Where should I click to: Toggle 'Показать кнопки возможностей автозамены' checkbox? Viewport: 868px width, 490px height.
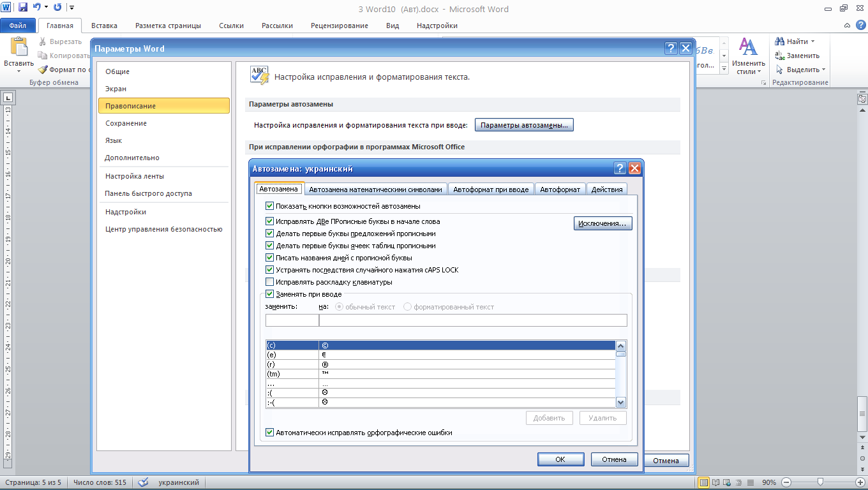coord(269,206)
